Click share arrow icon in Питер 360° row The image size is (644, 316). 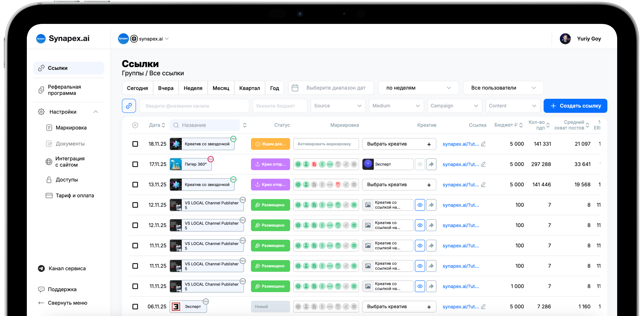(431, 164)
